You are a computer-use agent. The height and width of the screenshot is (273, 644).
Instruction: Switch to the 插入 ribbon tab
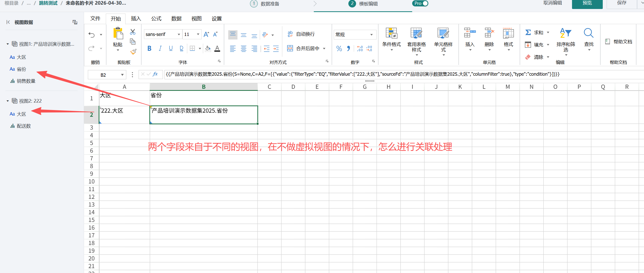coord(136,18)
